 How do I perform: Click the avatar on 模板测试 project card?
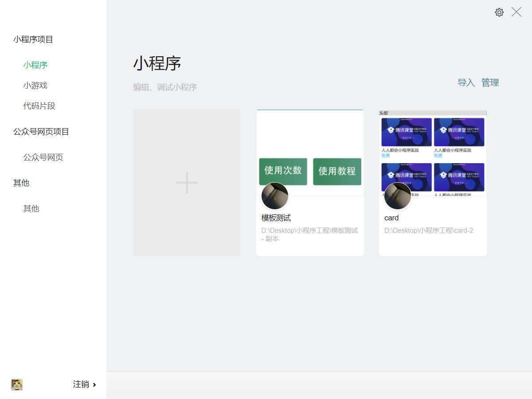[275, 196]
